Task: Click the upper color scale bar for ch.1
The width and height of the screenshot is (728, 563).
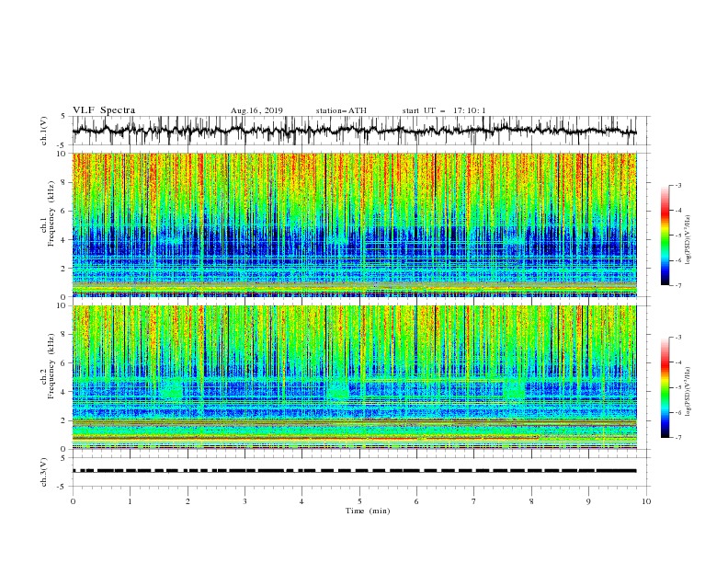Action: 665,236
